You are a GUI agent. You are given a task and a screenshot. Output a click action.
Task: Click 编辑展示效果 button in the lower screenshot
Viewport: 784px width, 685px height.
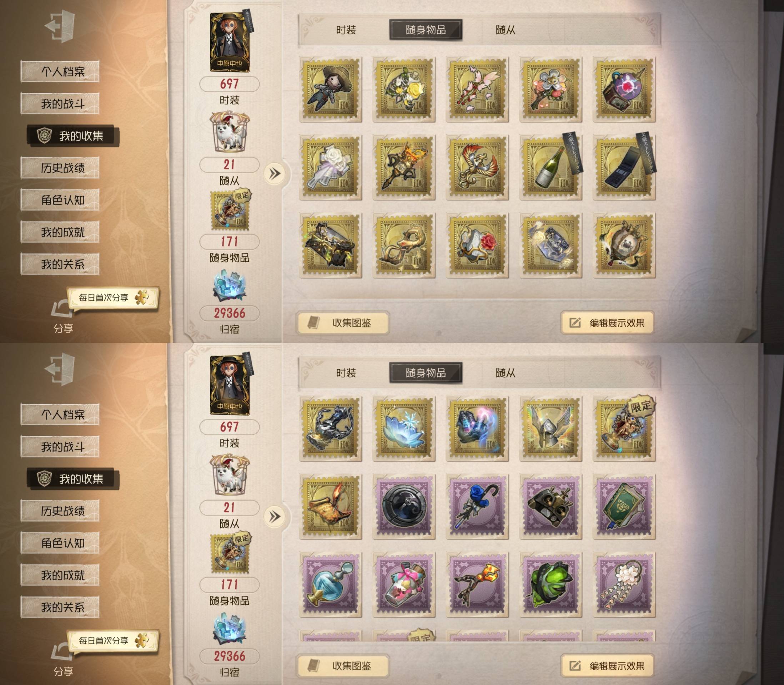pos(607,666)
